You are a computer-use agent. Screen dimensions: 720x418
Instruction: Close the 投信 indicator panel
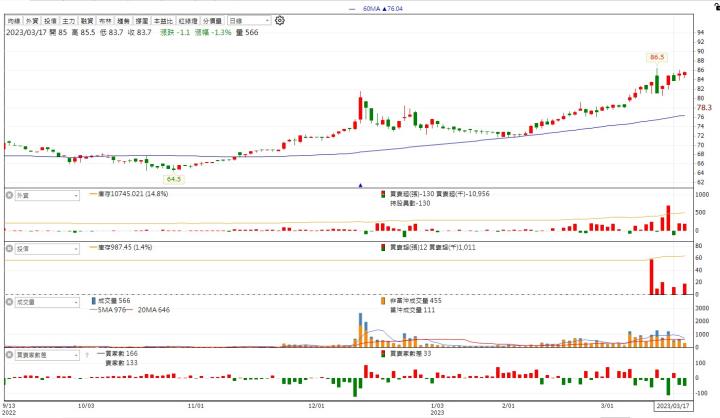pos(9,248)
